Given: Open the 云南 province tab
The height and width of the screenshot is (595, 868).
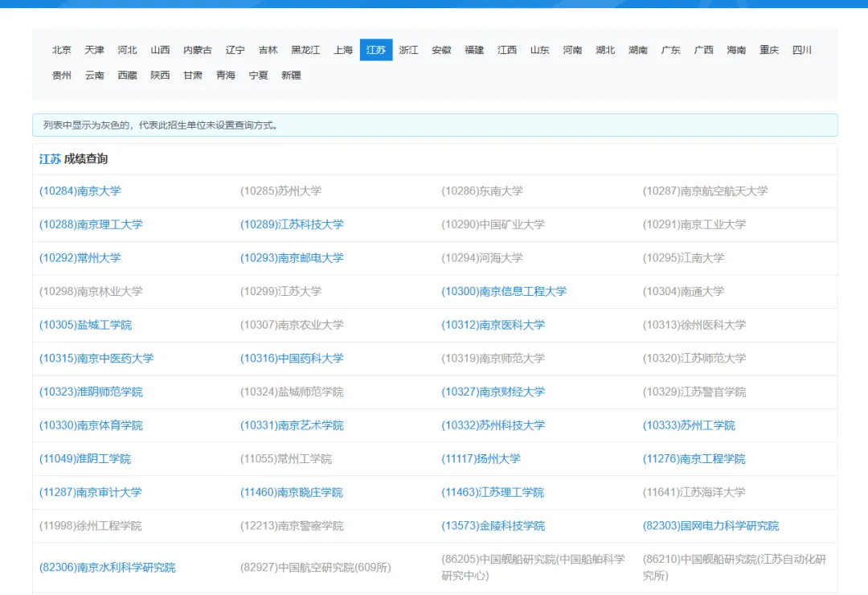Looking at the screenshot, I should (94, 76).
